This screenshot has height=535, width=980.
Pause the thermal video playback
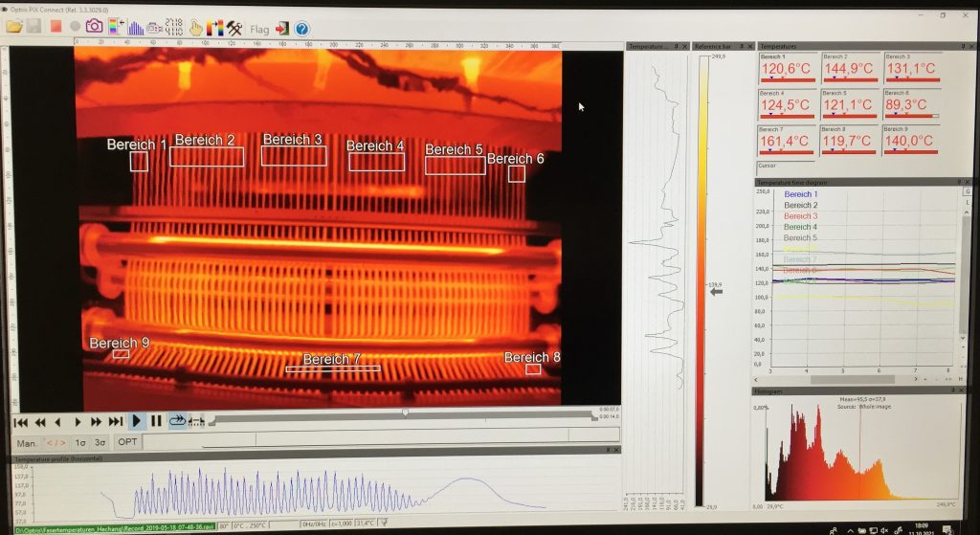click(x=156, y=421)
